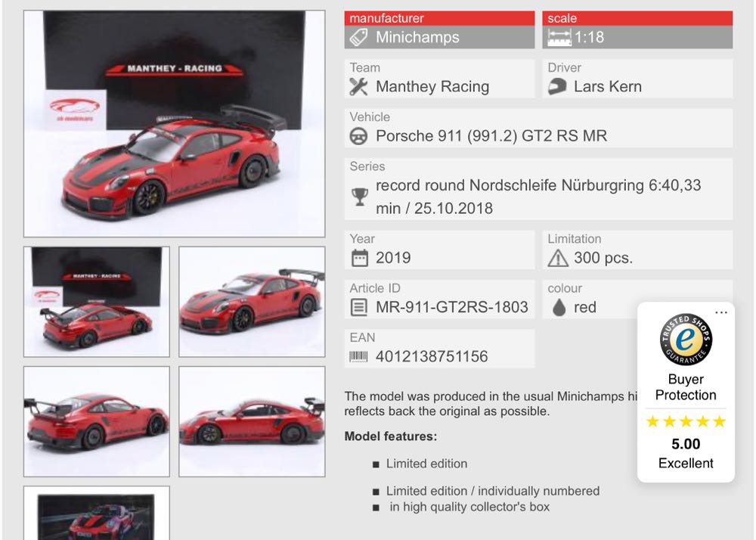Click the Trusted Shops guarantee seal

pos(686,340)
